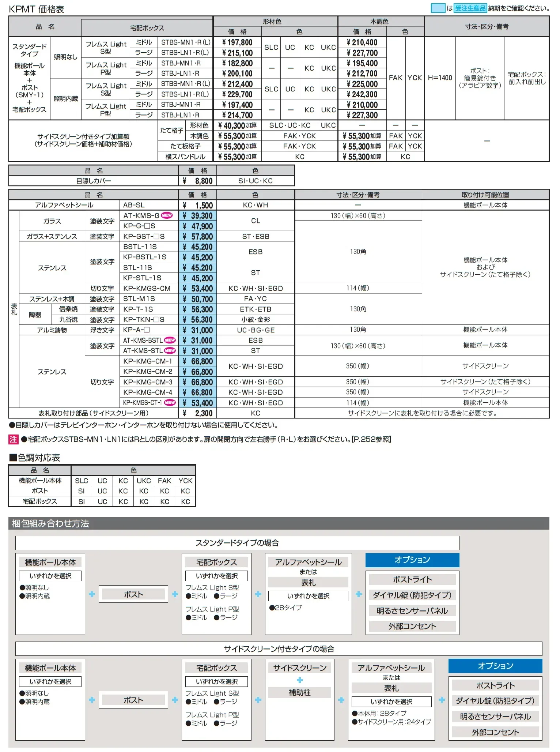Click the UC·BG·GE color cell
This screenshot has height=752, width=560.
(x=256, y=330)
